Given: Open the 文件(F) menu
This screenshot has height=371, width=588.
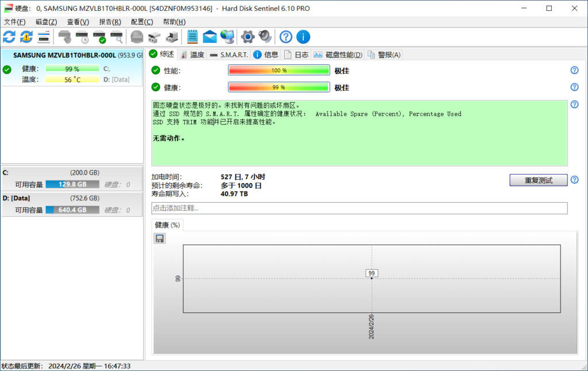Looking at the screenshot, I should click(x=14, y=22).
